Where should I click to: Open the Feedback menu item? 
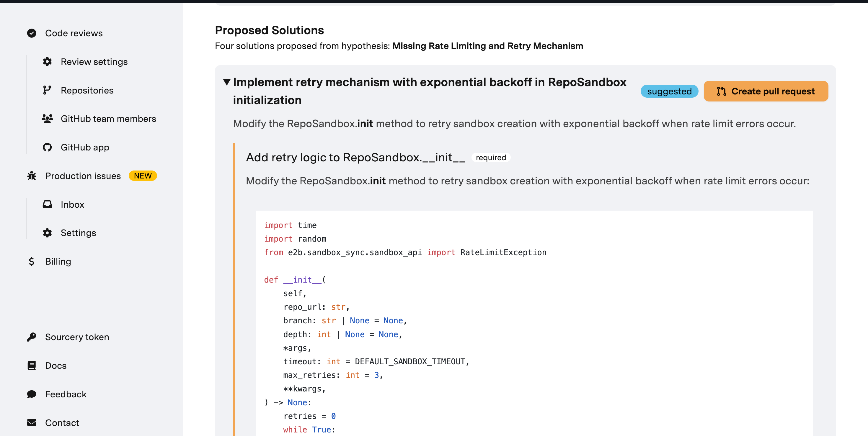pyautogui.click(x=66, y=394)
